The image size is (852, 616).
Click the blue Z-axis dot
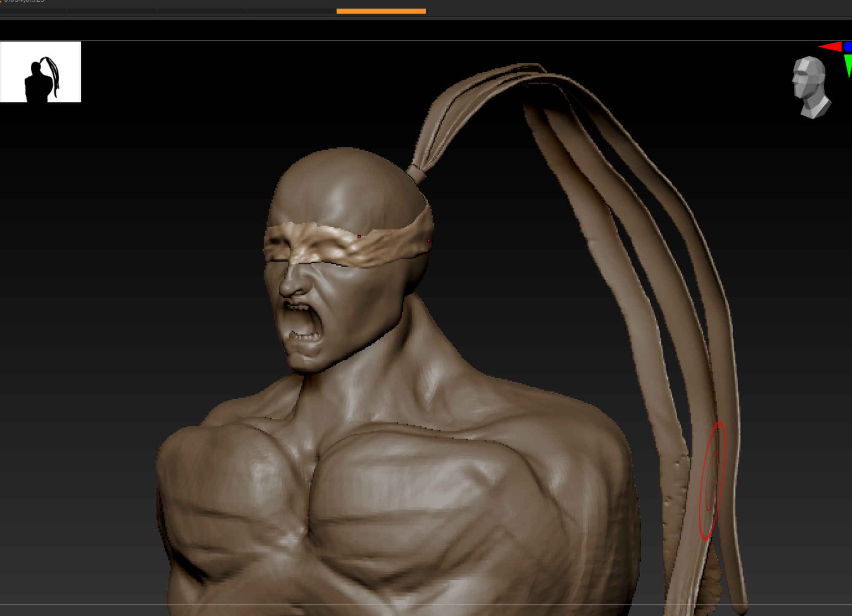(x=848, y=46)
